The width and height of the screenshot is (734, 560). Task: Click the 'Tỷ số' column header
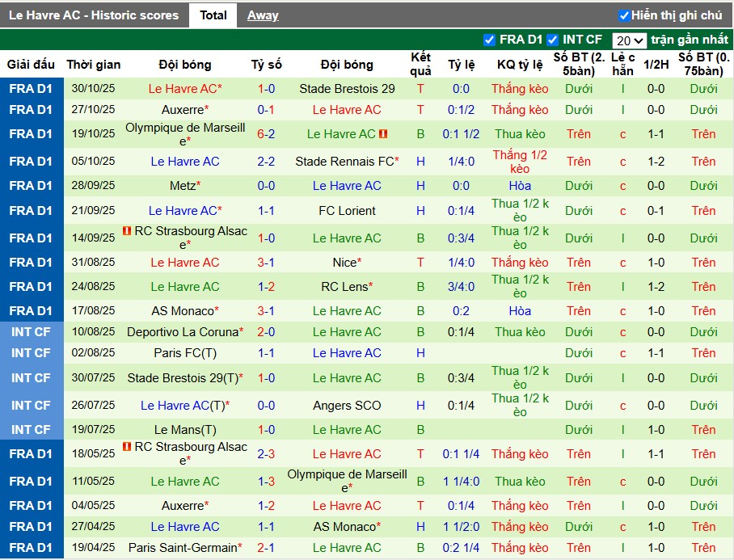266,65
